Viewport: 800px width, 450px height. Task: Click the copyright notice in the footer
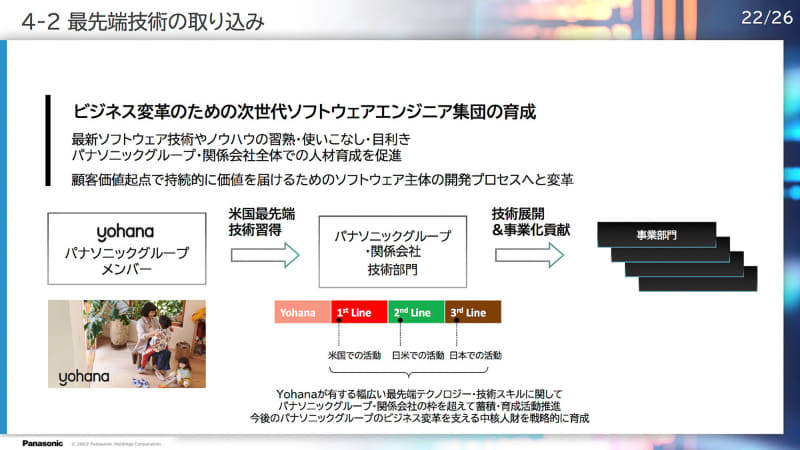(x=116, y=444)
